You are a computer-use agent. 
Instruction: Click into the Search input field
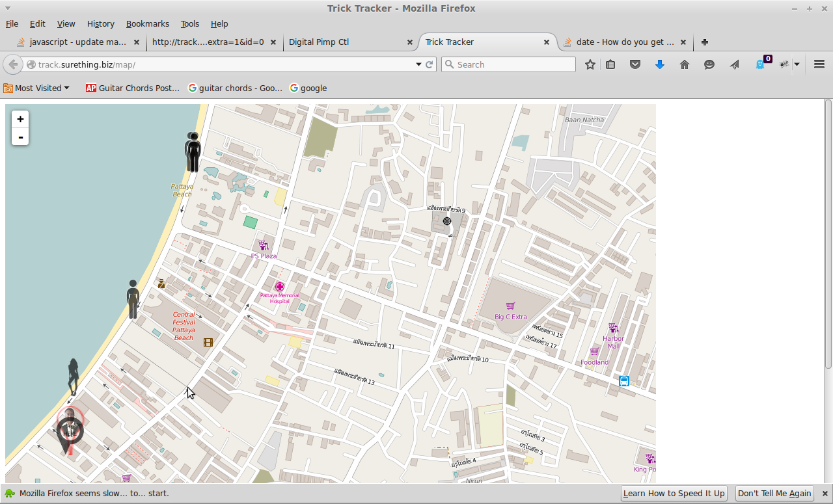click(x=514, y=64)
